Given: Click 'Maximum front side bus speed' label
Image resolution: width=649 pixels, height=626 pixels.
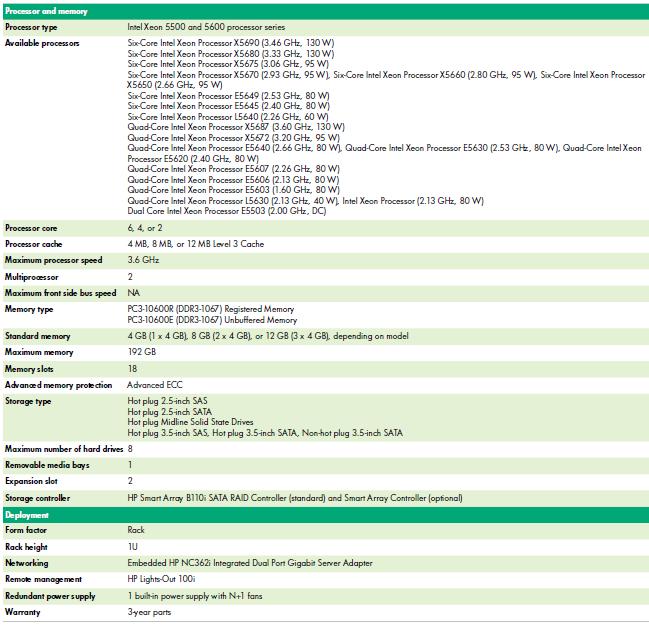Looking at the screenshot, I should (x=60, y=293).
